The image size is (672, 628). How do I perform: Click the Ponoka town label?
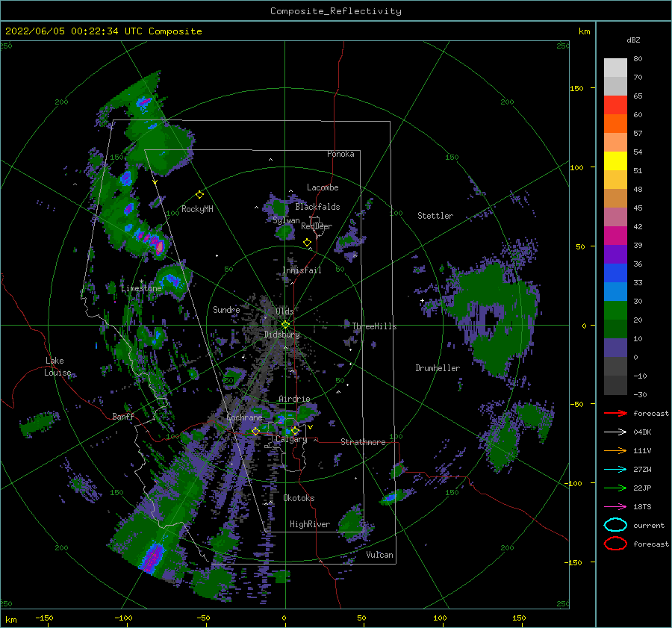[x=340, y=154]
